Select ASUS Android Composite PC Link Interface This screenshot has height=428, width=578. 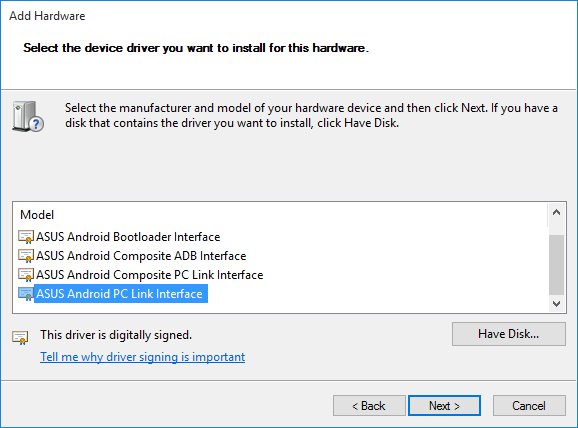point(150,275)
